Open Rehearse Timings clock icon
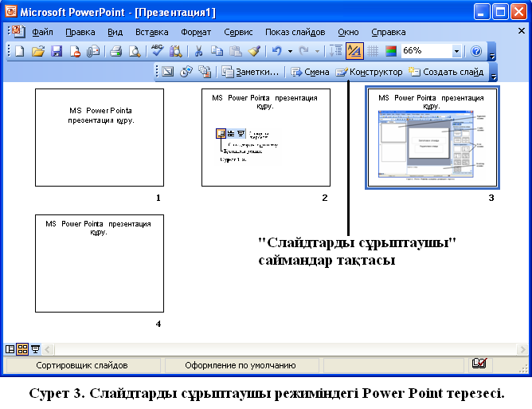Viewport: 532px width, 409px height. tap(186, 72)
